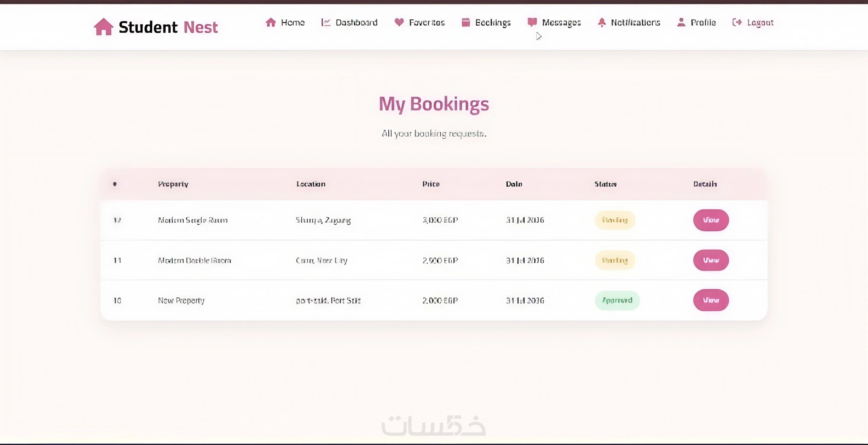Click booking number 10 cell
Image resolution: width=868 pixels, height=445 pixels.
pos(117,300)
